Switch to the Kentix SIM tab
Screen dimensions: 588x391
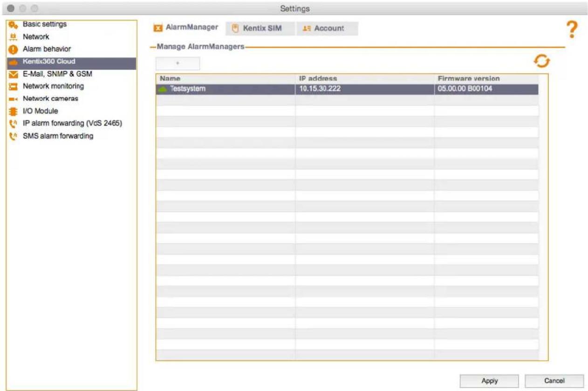click(x=260, y=28)
